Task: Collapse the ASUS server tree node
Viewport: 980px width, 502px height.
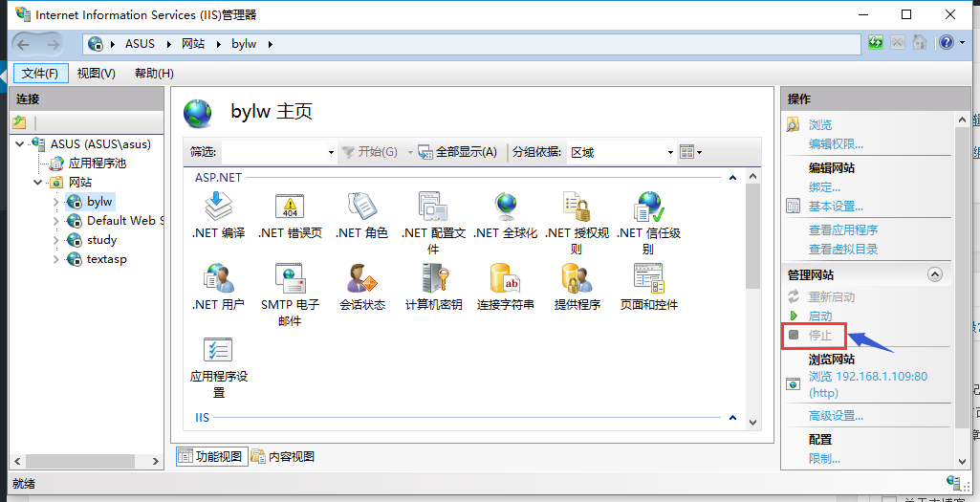Action: coord(19,144)
